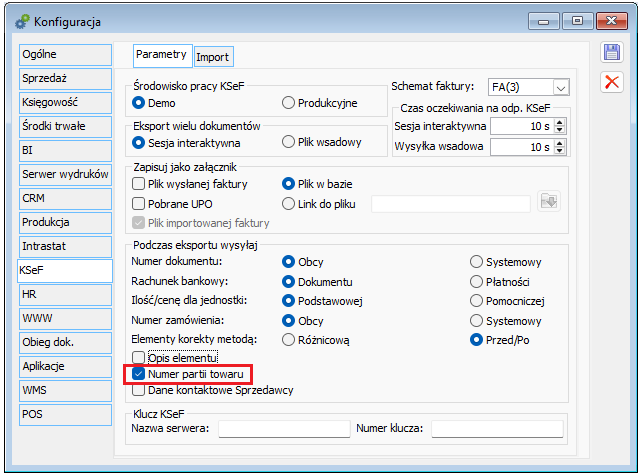Image resolution: width=642 pixels, height=476 pixels.
Task: Open the WWW section
Action: 65,318
